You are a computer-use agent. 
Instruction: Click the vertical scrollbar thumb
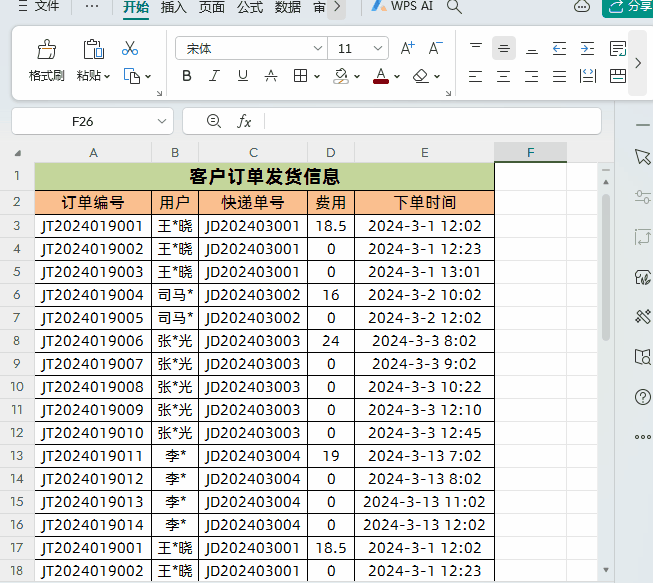tap(606, 268)
